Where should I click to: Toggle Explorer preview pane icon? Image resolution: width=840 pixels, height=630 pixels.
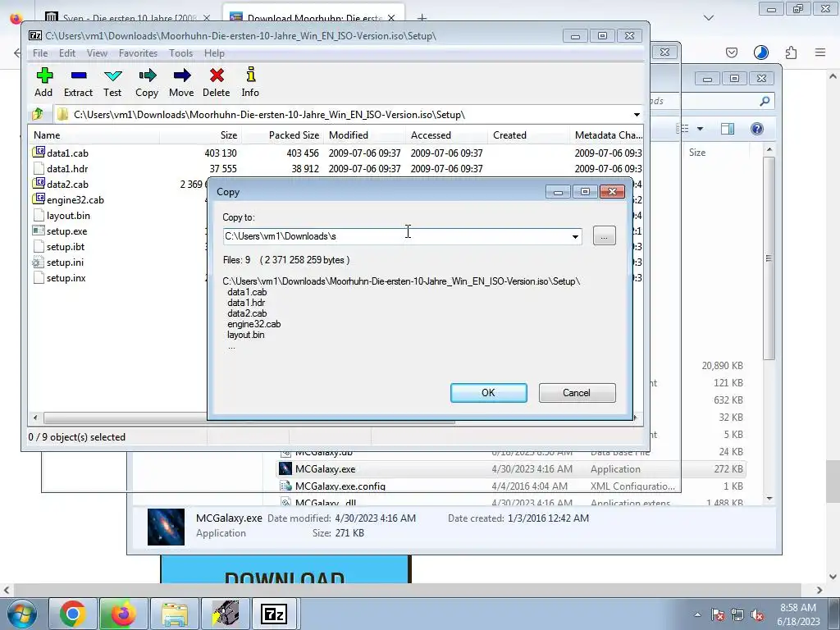point(728,129)
